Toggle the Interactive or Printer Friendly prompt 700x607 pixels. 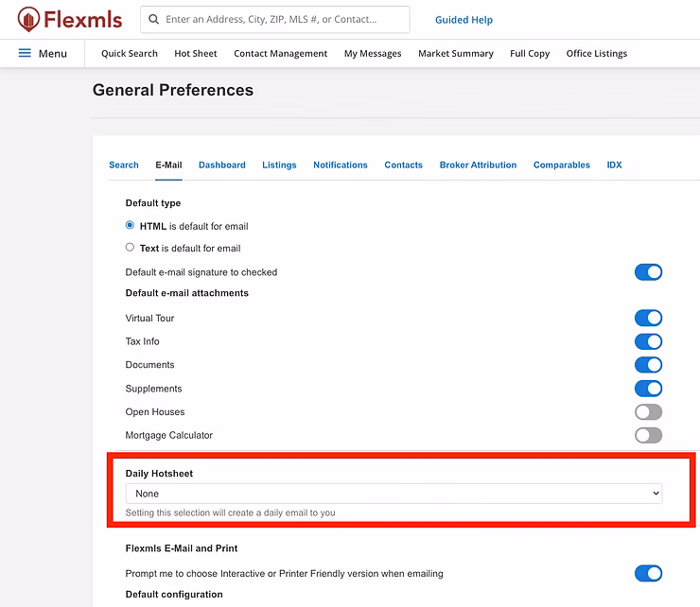pos(648,574)
